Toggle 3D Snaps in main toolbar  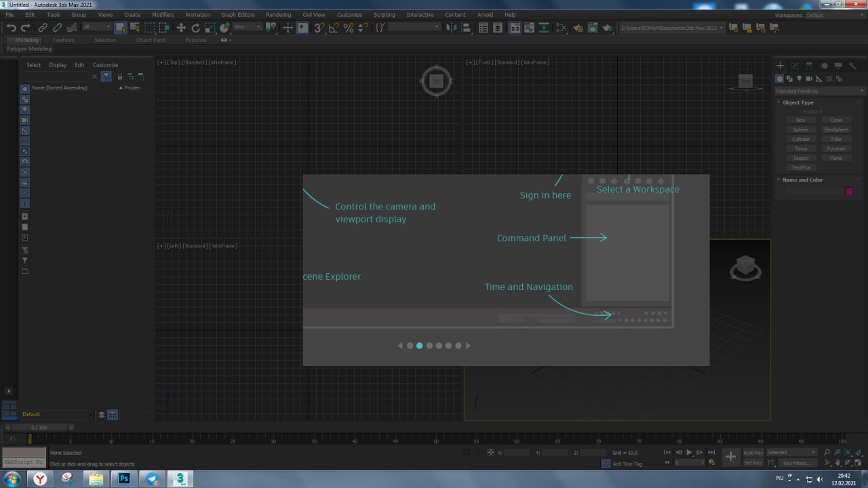coord(319,28)
